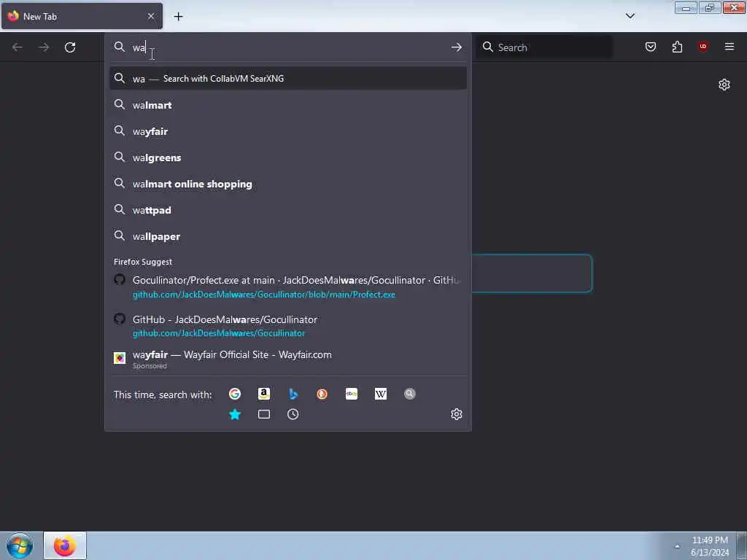Select the walgreens suggestion
The height and width of the screenshot is (560, 747).
coord(287,157)
